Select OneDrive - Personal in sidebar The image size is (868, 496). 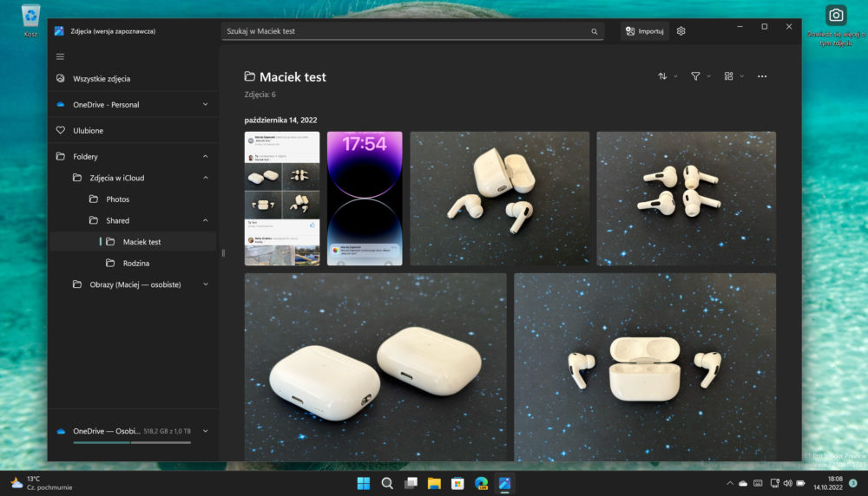(x=133, y=105)
